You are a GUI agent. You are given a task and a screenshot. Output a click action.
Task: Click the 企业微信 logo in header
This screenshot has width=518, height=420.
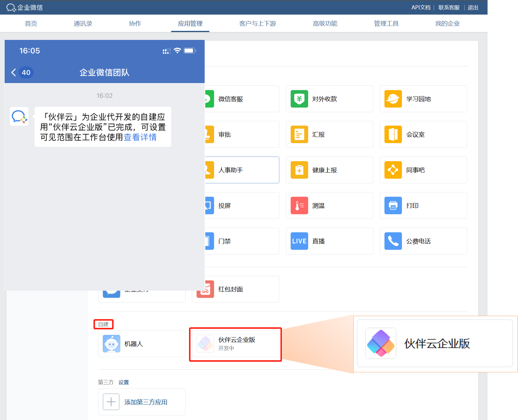click(25, 7)
